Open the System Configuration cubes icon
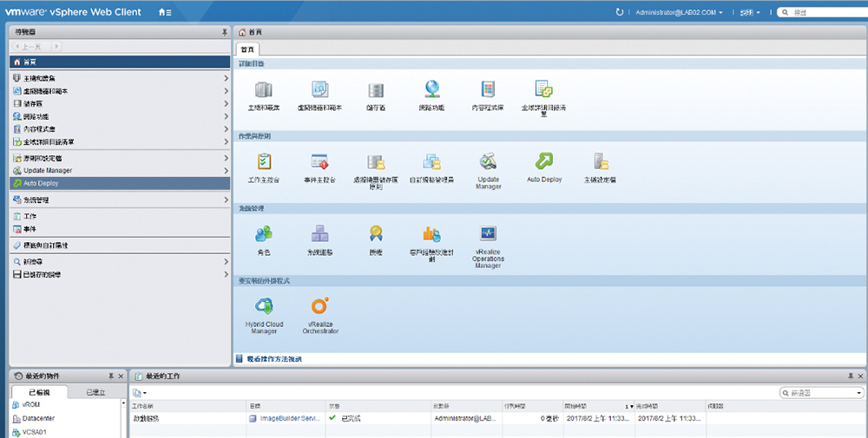Screen dimensions: 868x438 [x=320, y=234]
